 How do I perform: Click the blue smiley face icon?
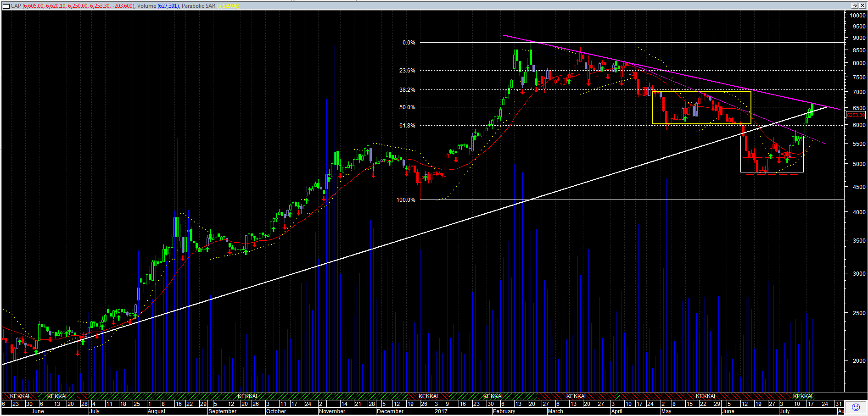tap(856, 407)
